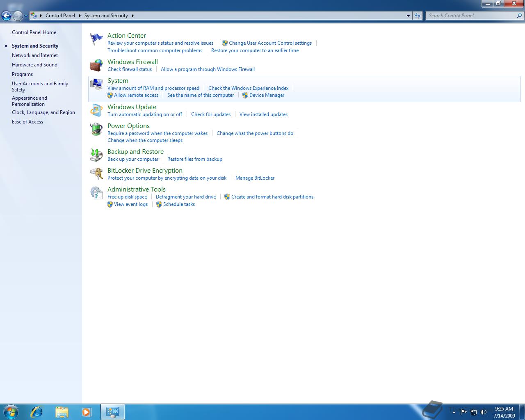
Task: Click Allow remote access
Action: pyautogui.click(x=136, y=95)
